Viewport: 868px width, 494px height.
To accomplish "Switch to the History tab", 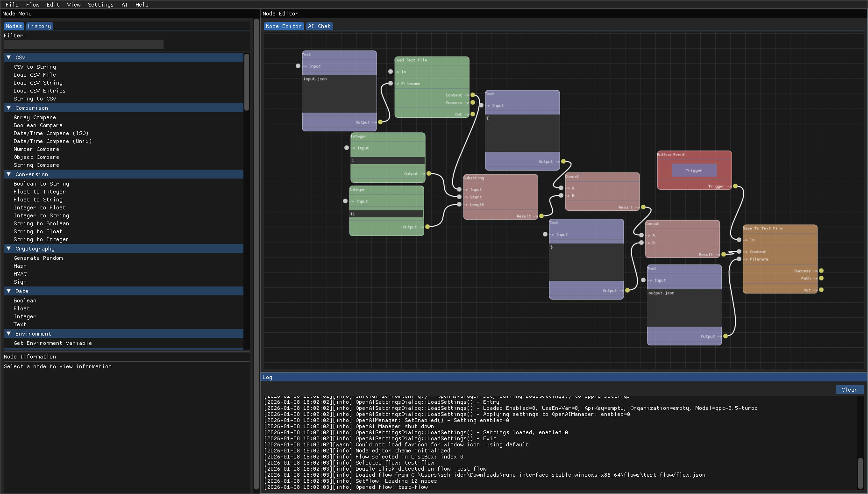I will (39, 26).
